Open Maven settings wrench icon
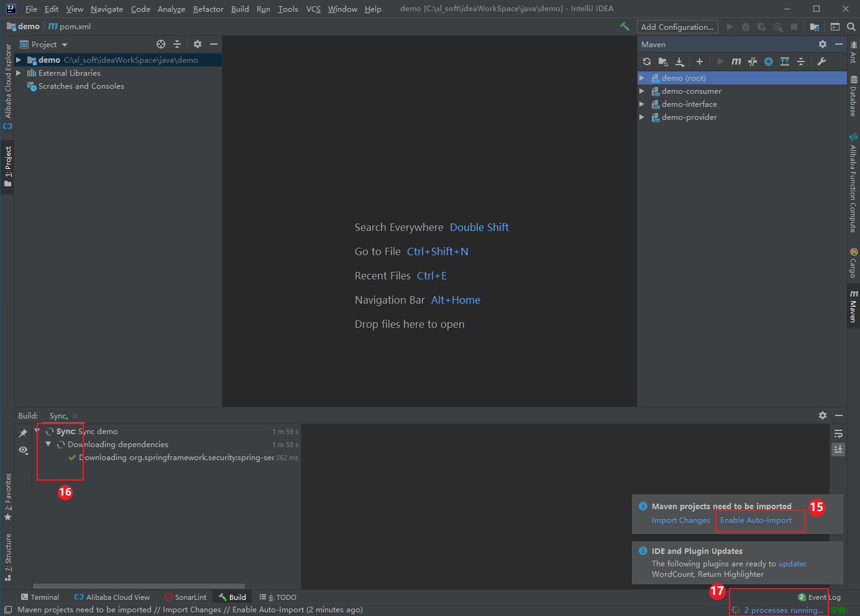860x616 pixels. click(x=821, y=61)
